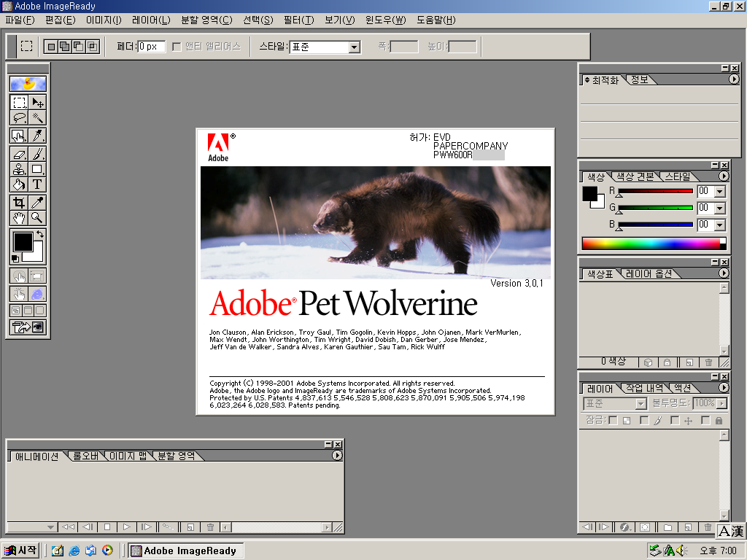Select intersect with selection mode button

pos(93,46)
